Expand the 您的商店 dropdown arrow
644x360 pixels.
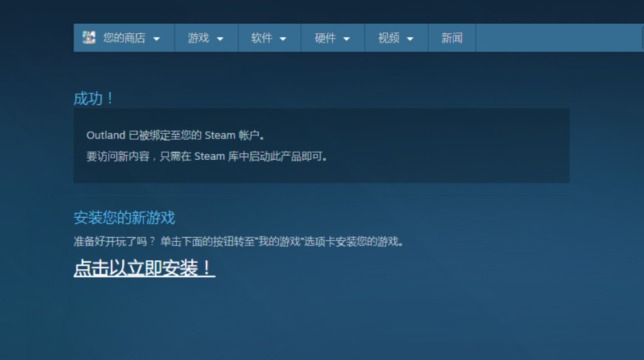point(156,39)
